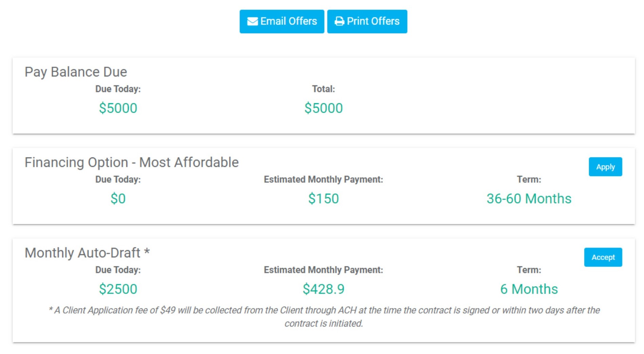The image size is (644, 354).
Task: Apply for the Most Affordable financing option
Action: pyautogui.click(x=605, y=167)
